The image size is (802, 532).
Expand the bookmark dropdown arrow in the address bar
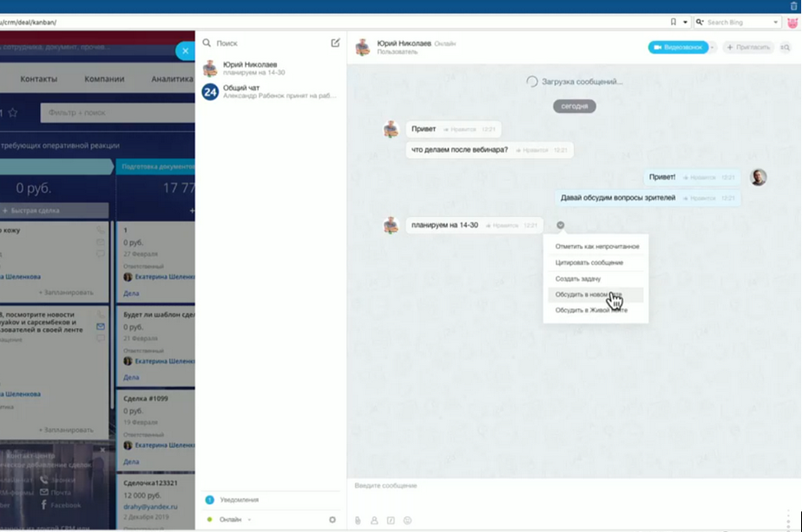(686, 22)
